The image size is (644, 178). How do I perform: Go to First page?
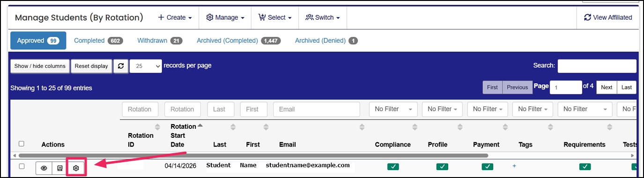pyautogui.click(x=492, y=87)
